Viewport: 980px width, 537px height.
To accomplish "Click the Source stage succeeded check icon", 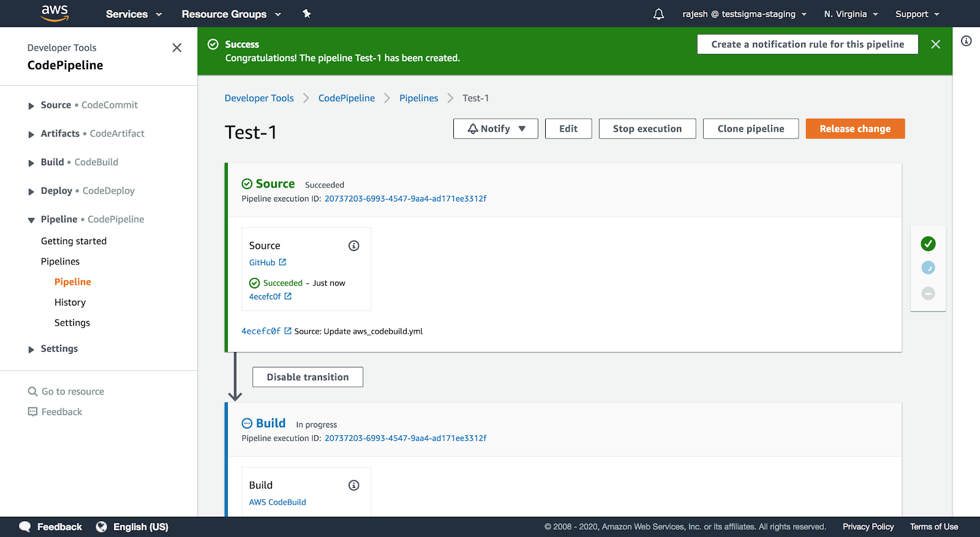I will [247, 184].
